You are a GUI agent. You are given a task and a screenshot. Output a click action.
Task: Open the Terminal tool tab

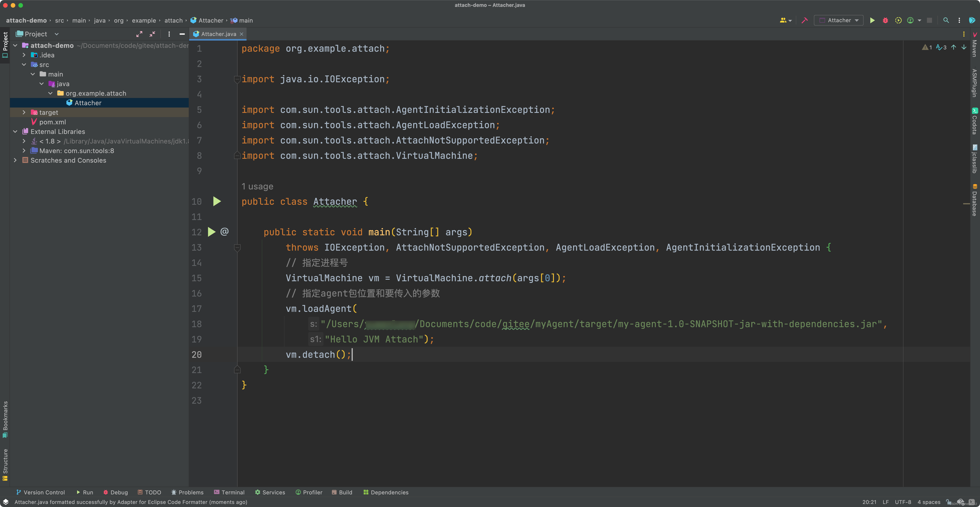229,492
